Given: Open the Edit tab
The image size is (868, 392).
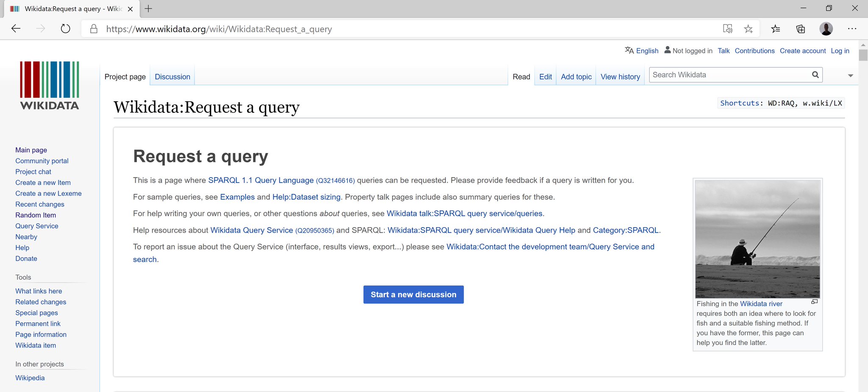Looking at the screenshot, I should click(545, 77).
